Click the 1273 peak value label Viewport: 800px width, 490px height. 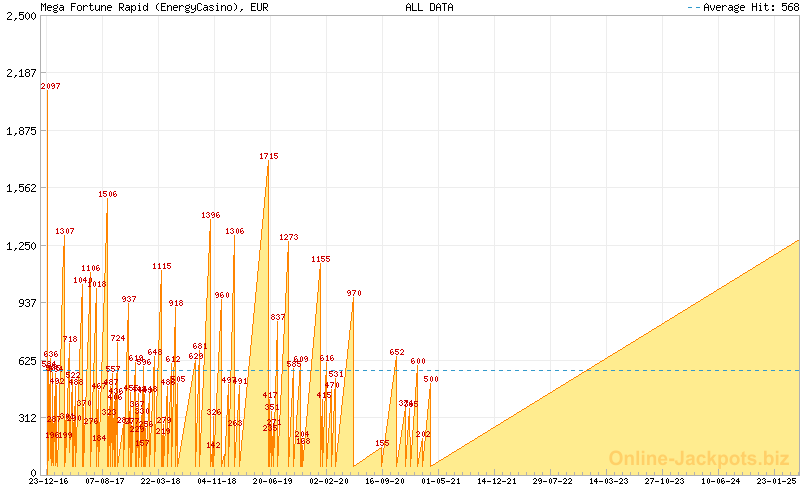[288, 238]
